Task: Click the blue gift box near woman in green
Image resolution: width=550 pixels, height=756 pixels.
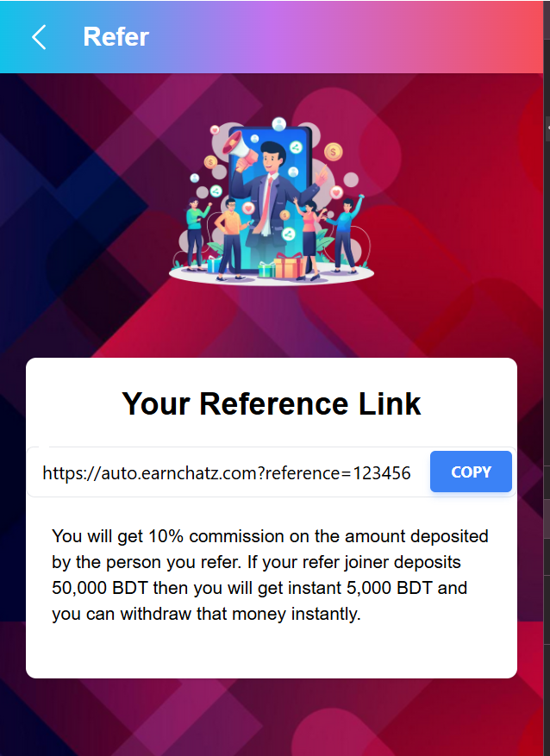Action: pos(214,265)
